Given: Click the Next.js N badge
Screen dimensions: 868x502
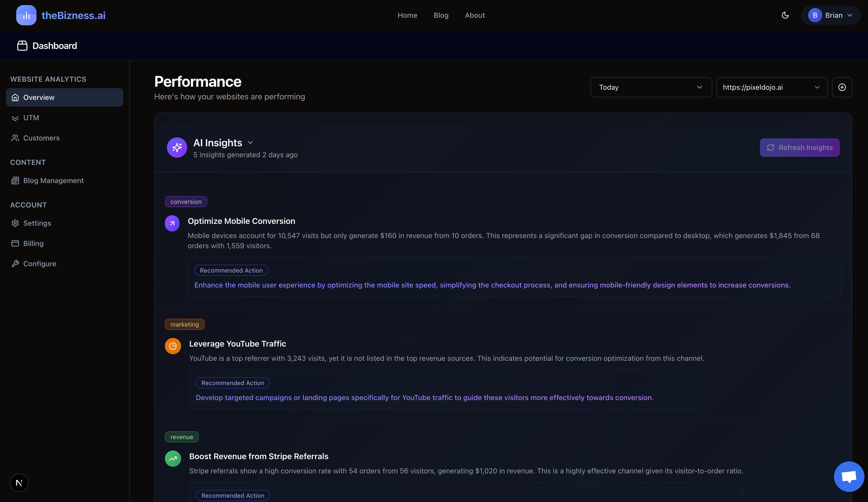Looking at the screenshot, I should click(x=19, y=483).
